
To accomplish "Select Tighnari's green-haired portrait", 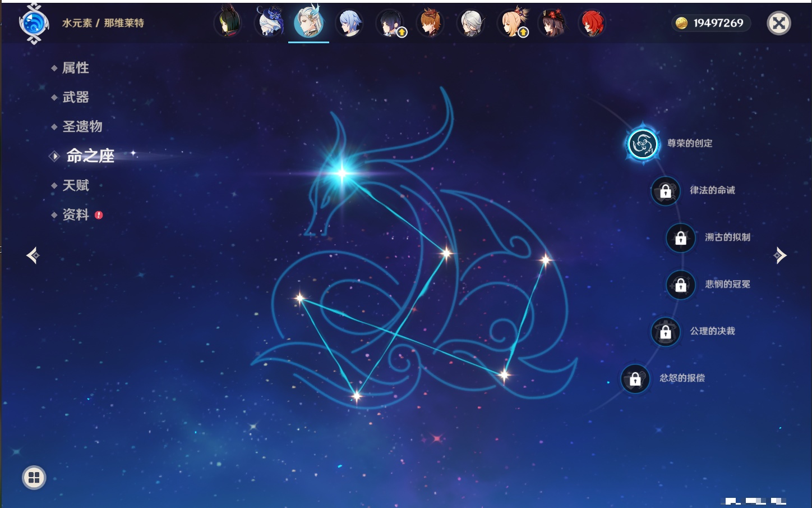I will pos(228,23).
